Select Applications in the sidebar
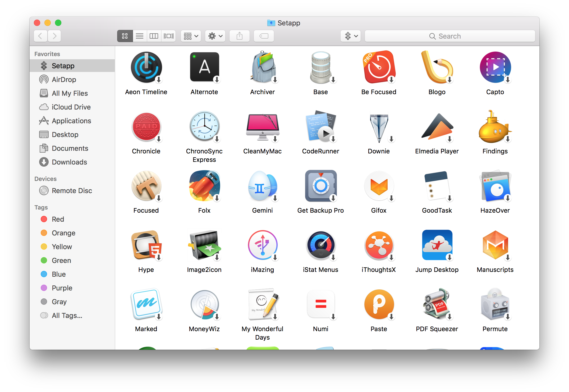Viewport: 569px width, 392px height. (x=71, y=121)
